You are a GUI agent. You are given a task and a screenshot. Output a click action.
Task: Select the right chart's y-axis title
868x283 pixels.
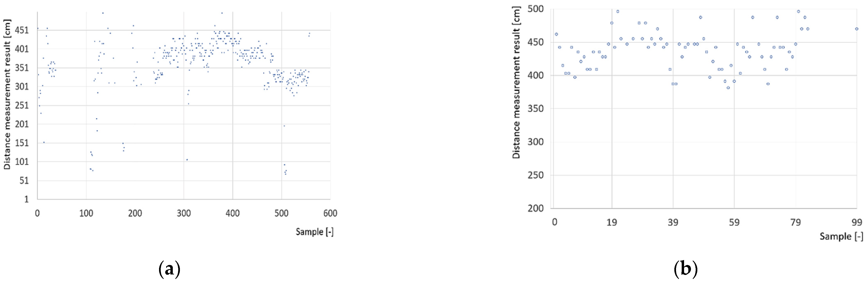coord(516,82)
